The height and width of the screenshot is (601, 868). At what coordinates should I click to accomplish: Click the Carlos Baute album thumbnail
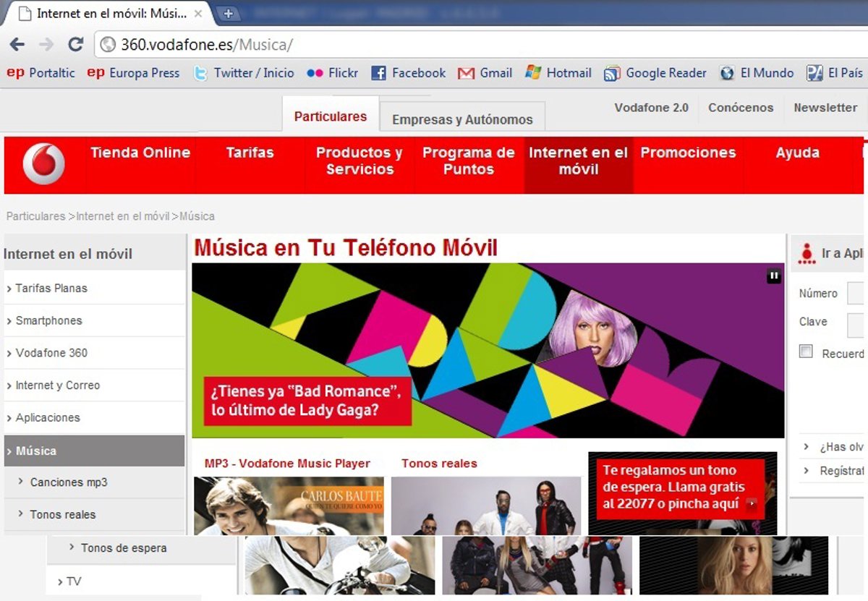coord(289,505)
